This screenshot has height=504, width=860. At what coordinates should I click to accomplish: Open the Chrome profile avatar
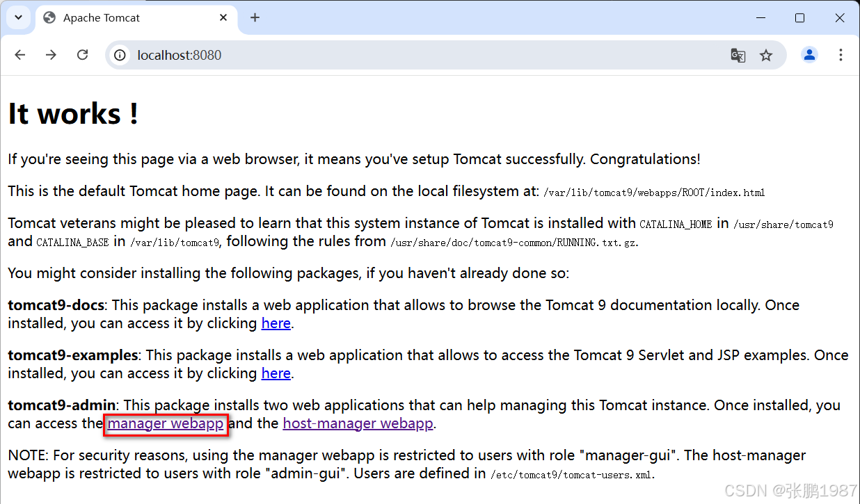coord(809,55)
